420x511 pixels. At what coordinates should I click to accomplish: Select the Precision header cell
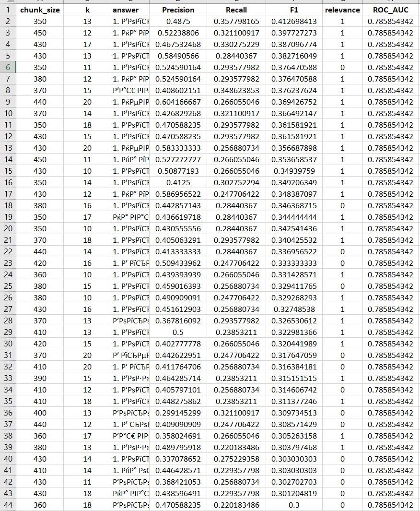[x=178, y=10]
